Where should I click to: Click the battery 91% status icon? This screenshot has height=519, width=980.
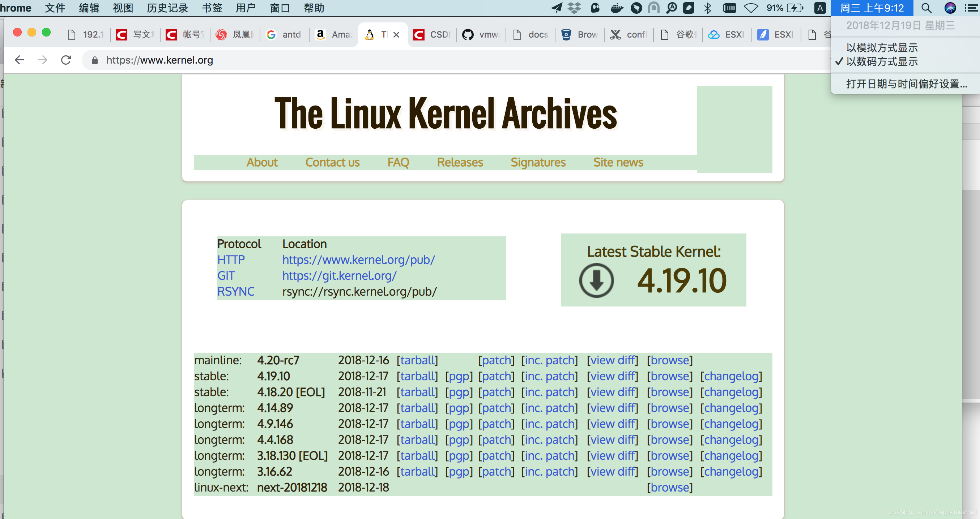(784, 8)
